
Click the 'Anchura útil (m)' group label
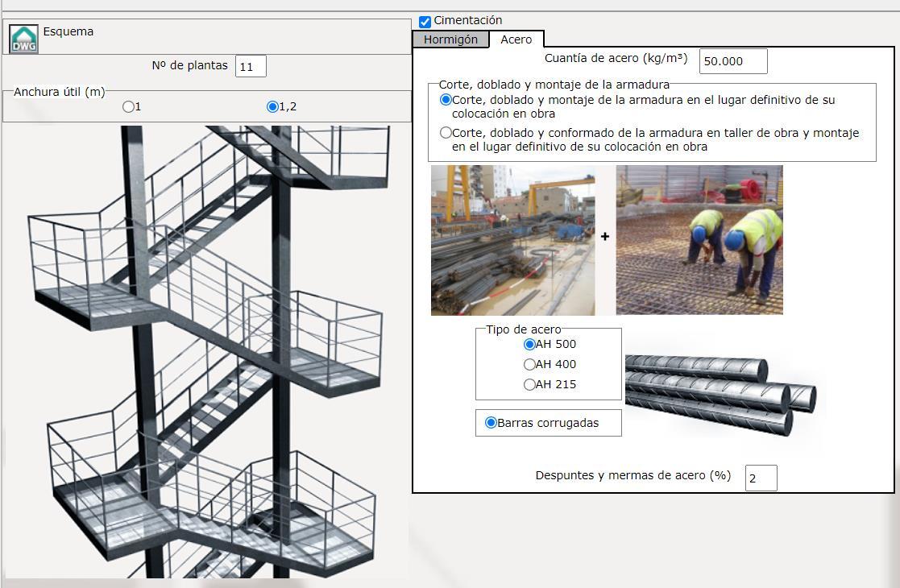tap(60, 92)
